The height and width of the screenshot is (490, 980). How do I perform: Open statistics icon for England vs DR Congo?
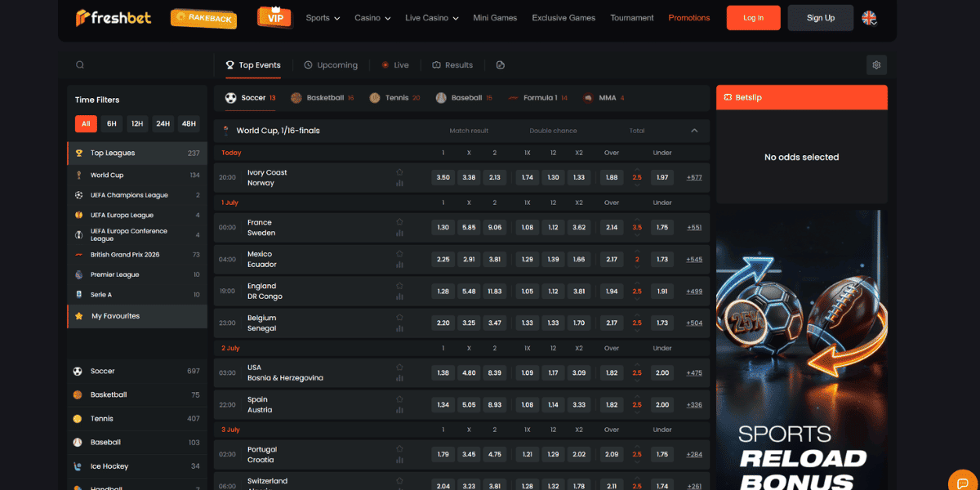pos(399,296)
